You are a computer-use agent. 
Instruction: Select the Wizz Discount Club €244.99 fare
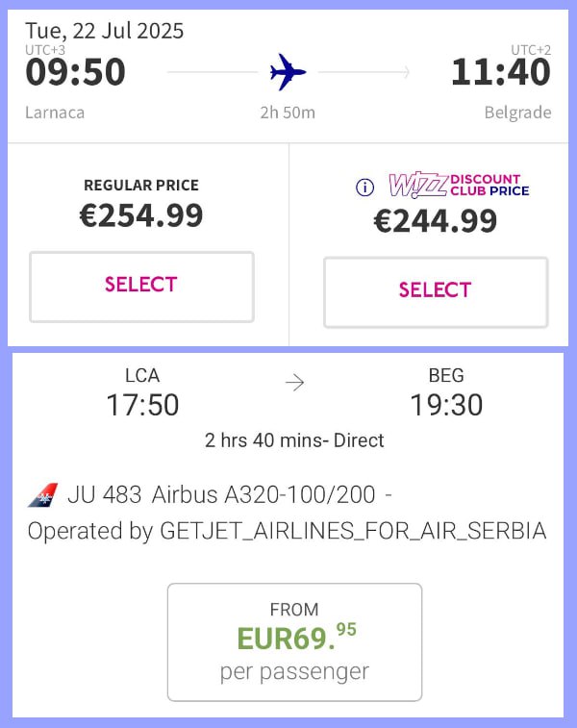436,292
